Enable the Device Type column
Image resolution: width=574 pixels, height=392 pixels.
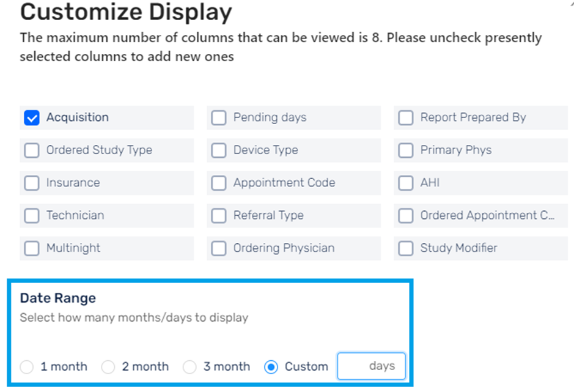219,150
